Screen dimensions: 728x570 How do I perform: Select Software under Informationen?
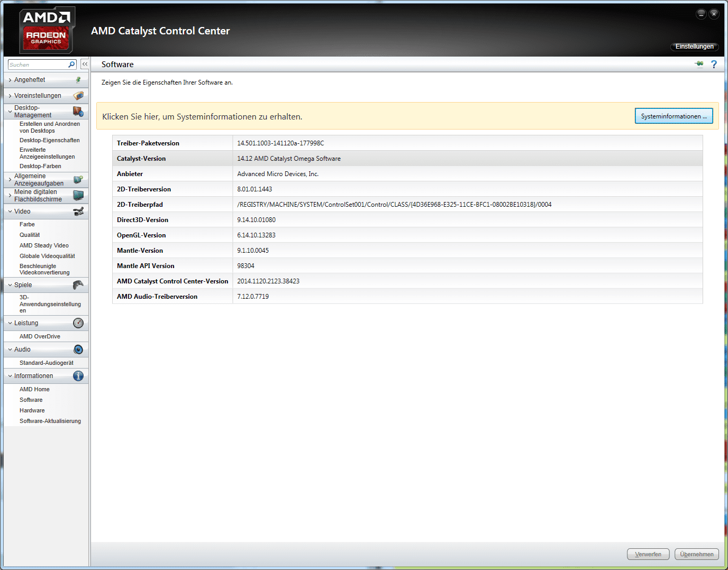(31, 400)
